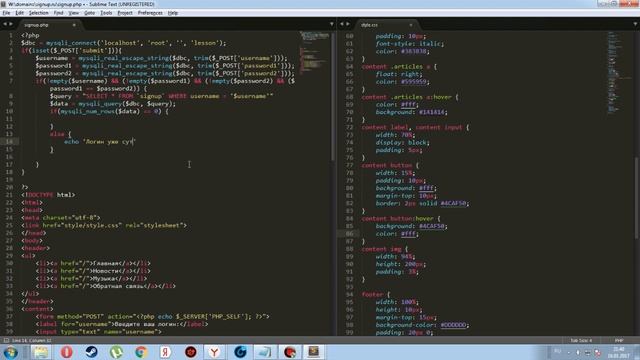
Task: Click line number 86 in right gutter
Action: (x=349, y=234)
